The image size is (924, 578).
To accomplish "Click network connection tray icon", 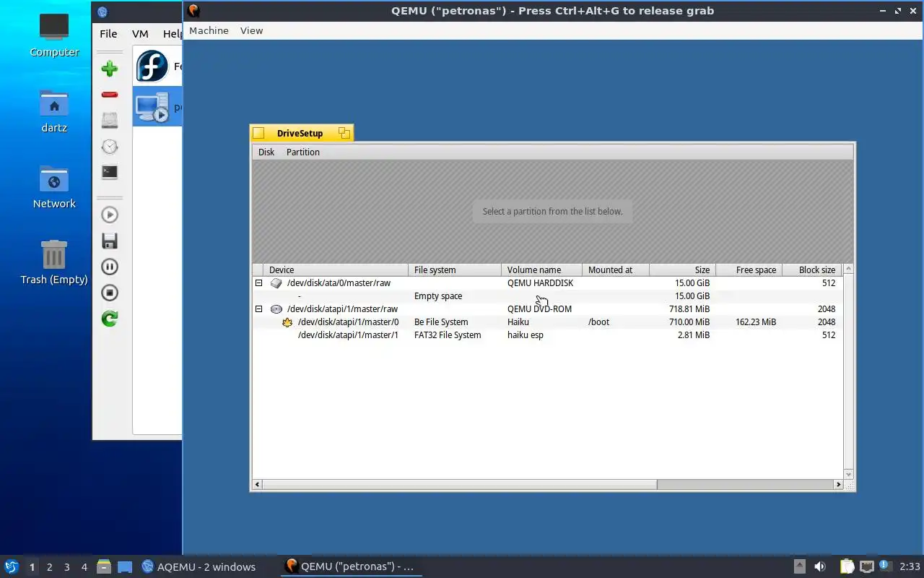I will pos(866,566).
